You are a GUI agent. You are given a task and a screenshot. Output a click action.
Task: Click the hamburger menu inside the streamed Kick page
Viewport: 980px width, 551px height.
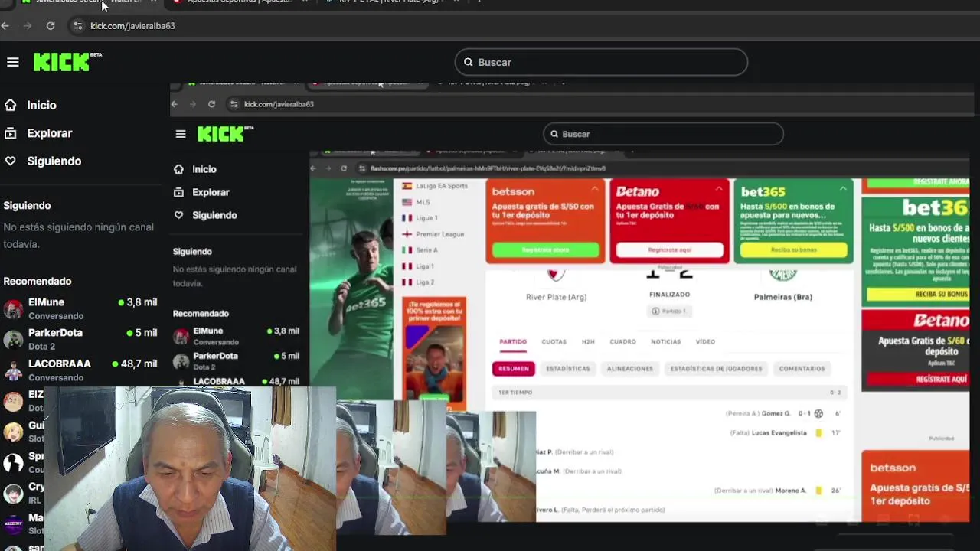pos(181,134)
